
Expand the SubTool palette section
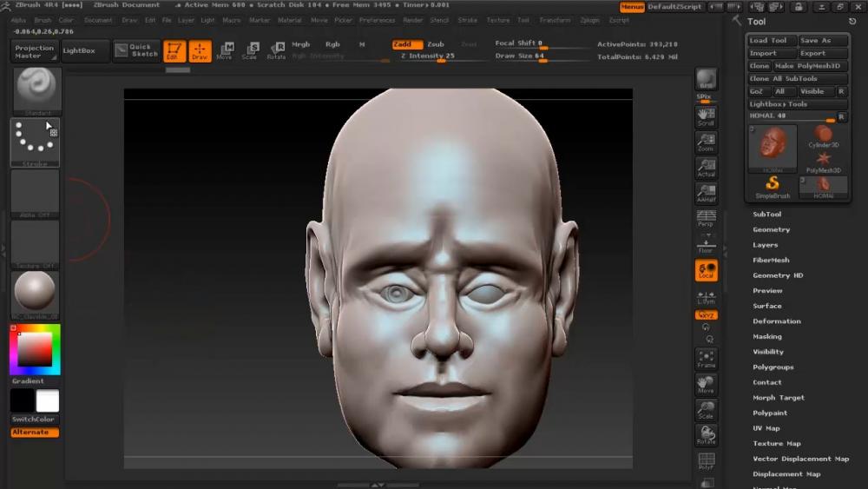click(x=767, y=215)
